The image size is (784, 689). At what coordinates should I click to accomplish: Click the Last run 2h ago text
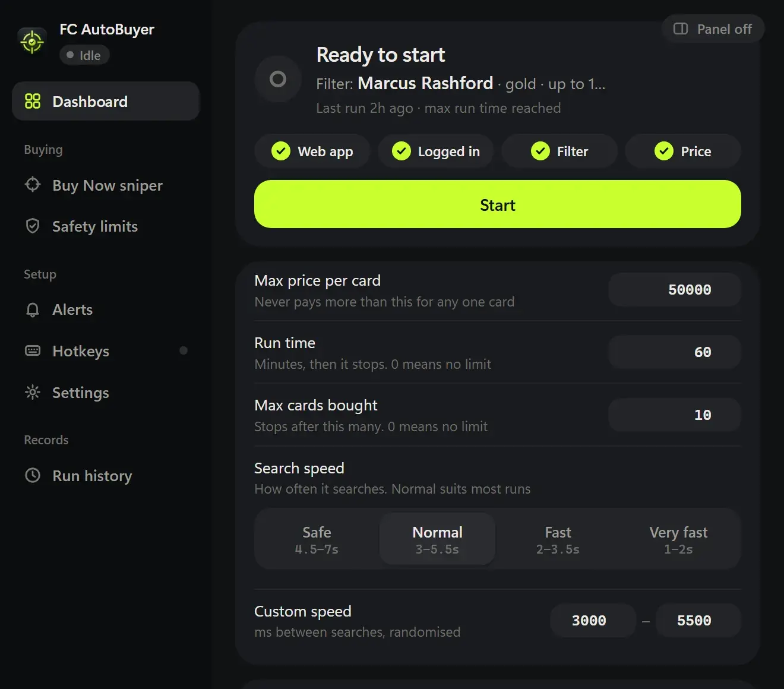point(365,108)
